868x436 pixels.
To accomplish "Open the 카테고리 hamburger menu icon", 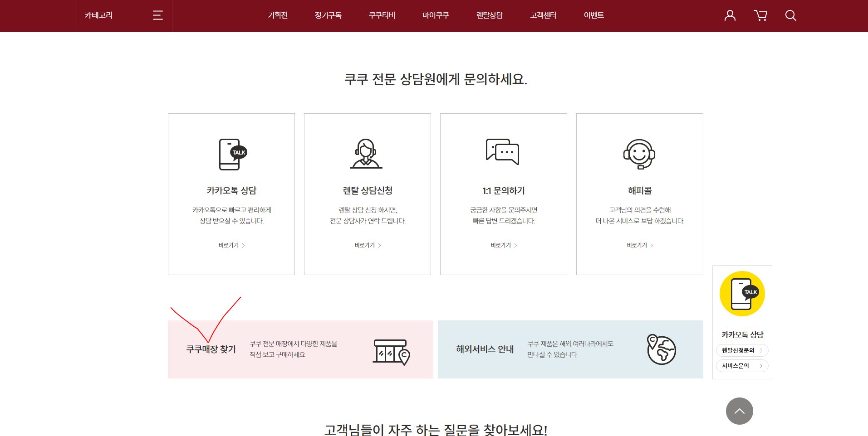I will (157, 15).
